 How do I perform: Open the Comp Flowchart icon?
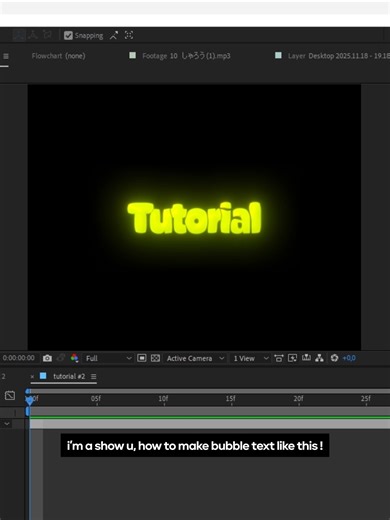click(319, 358)
